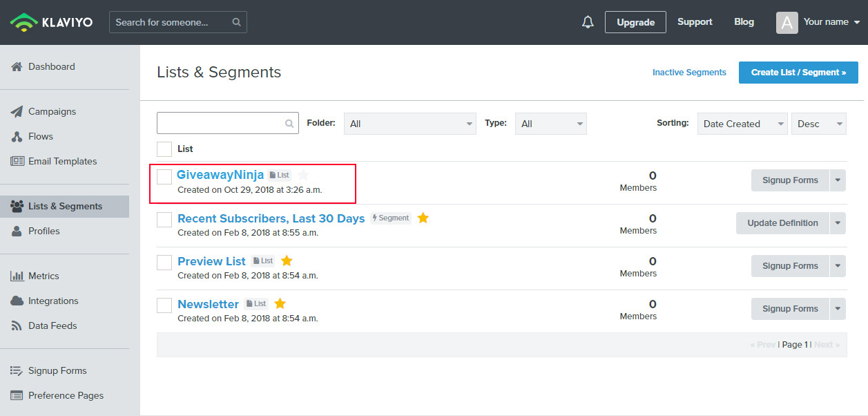
Task: Star the GiveawayNinja list
Action: [x=302, y=175]
